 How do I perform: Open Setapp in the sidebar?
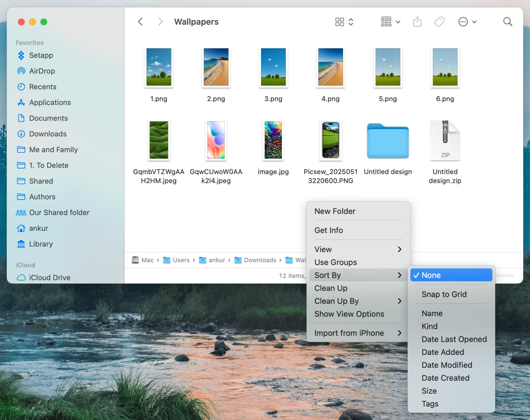tap(41, 55)
